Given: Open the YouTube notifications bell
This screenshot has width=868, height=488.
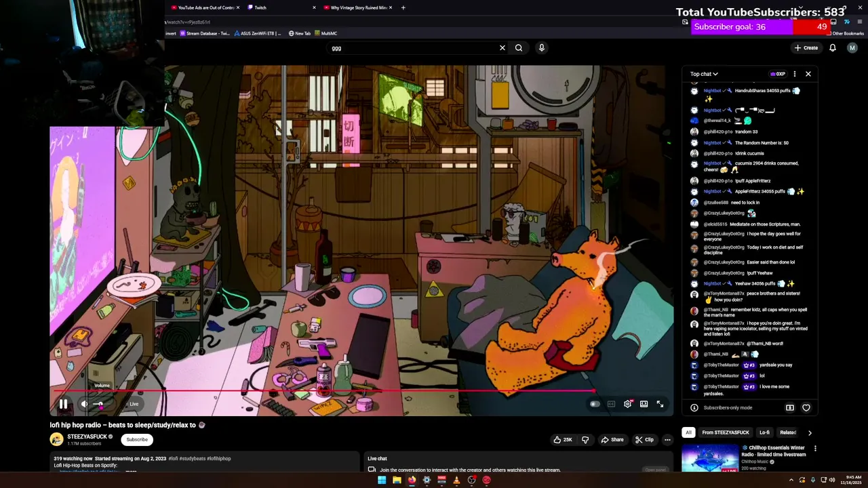Looking at the screenshot, I should [x=833, y=47].
